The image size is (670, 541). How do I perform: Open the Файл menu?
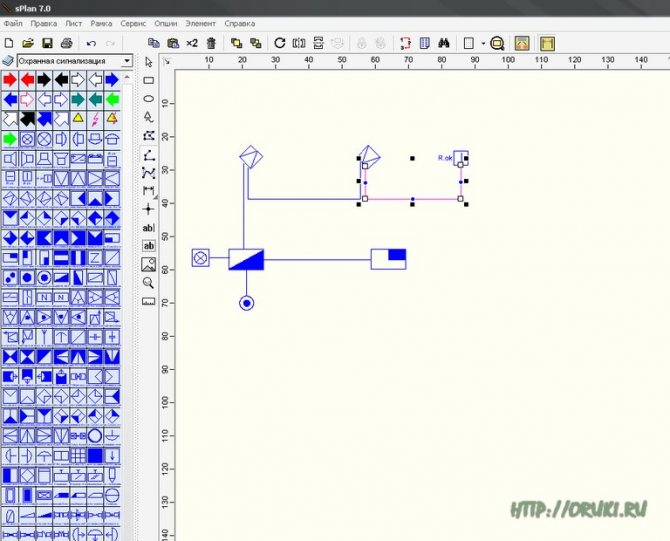[13, 21]
